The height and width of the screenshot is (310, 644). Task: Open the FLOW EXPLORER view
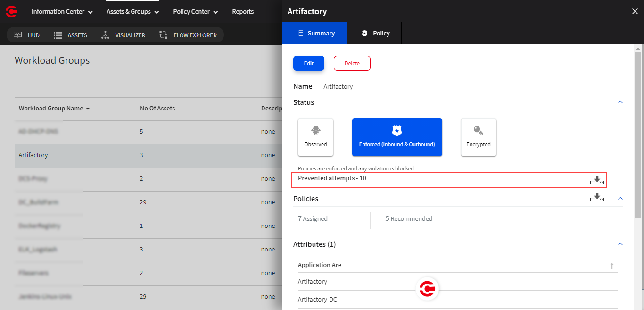pyautogui.click(x=188, y=35)
